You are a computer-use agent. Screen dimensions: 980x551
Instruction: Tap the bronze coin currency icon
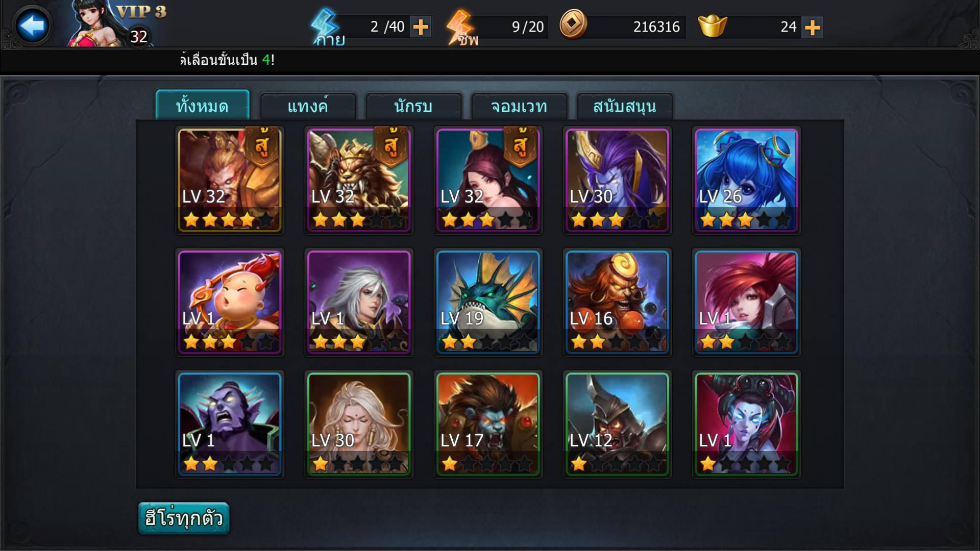coord(573,24)
